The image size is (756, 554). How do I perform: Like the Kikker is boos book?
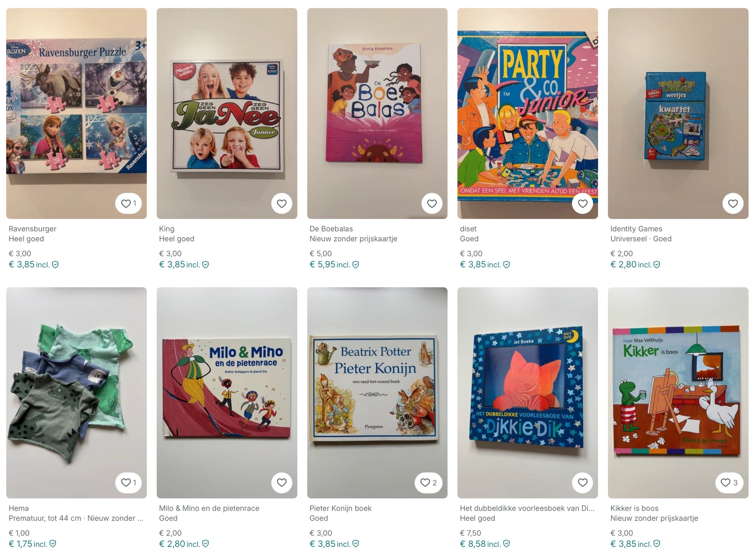click(729, 483)
